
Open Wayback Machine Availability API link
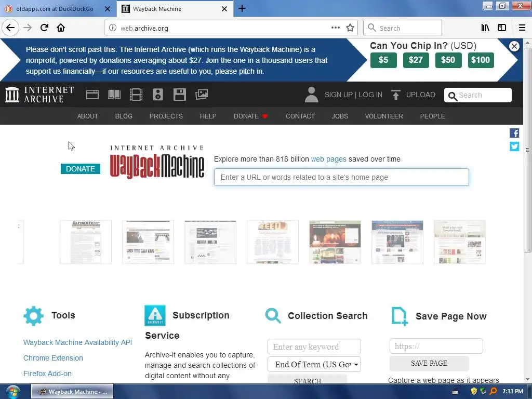point(77,342)
